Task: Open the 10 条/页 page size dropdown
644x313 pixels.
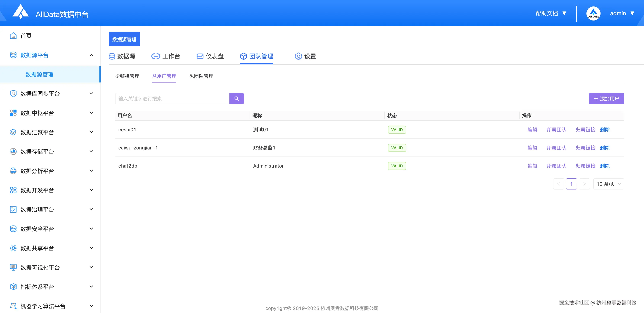Action: coord(609,184)
